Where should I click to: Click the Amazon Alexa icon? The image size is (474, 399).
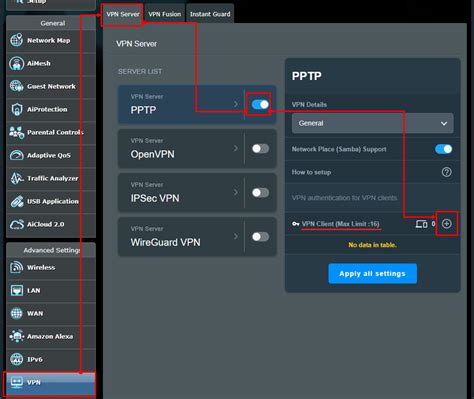pos(16,336)
